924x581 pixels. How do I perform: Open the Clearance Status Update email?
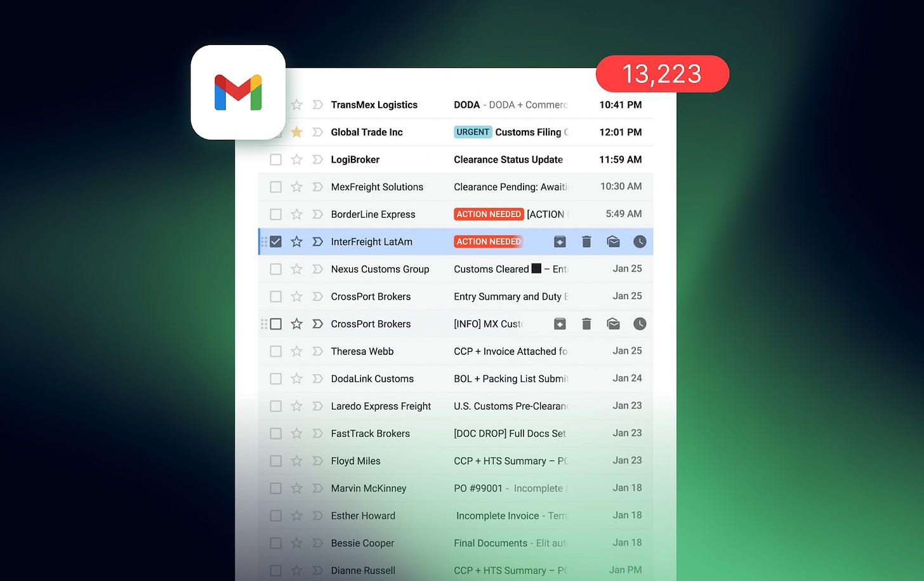(x=508, y=159)
